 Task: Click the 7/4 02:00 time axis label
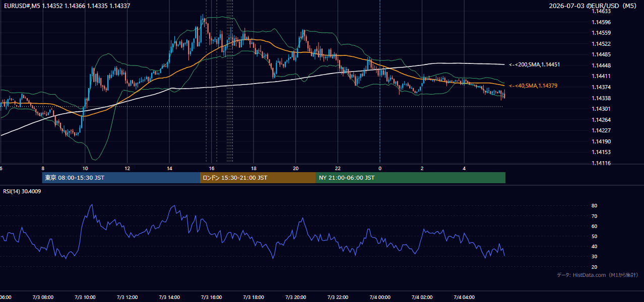click(x=422, y=297)
